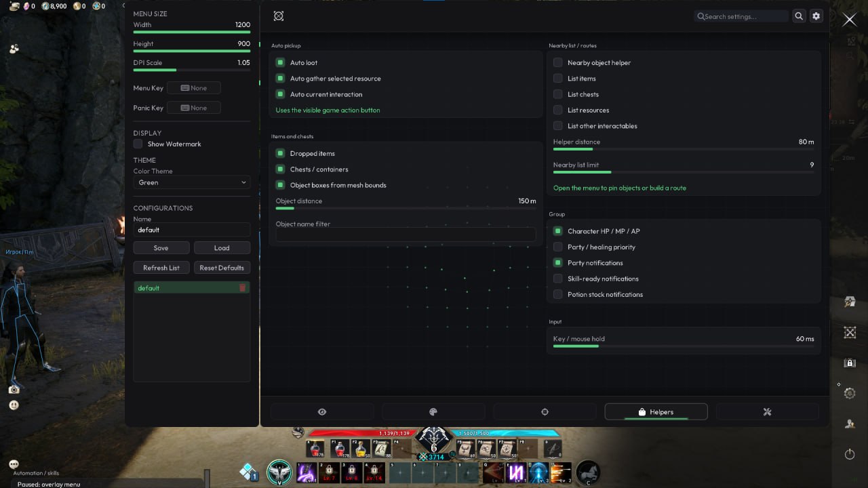Screen dimensions: 868x488
Task: Click the Object name filter field
Action: pyautogui.click(x=406, y=235)
